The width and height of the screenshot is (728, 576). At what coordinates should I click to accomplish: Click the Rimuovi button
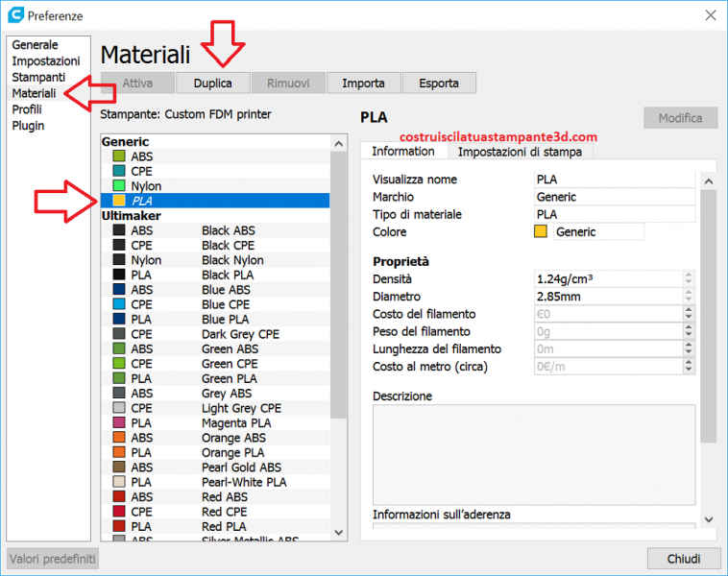pyautogui.click(x=288, y=84)
